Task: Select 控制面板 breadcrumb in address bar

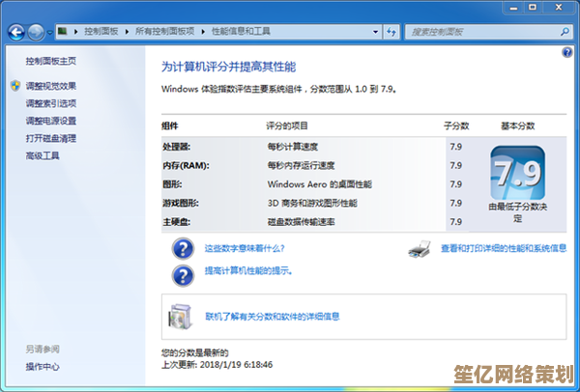Action: point(101,32)
